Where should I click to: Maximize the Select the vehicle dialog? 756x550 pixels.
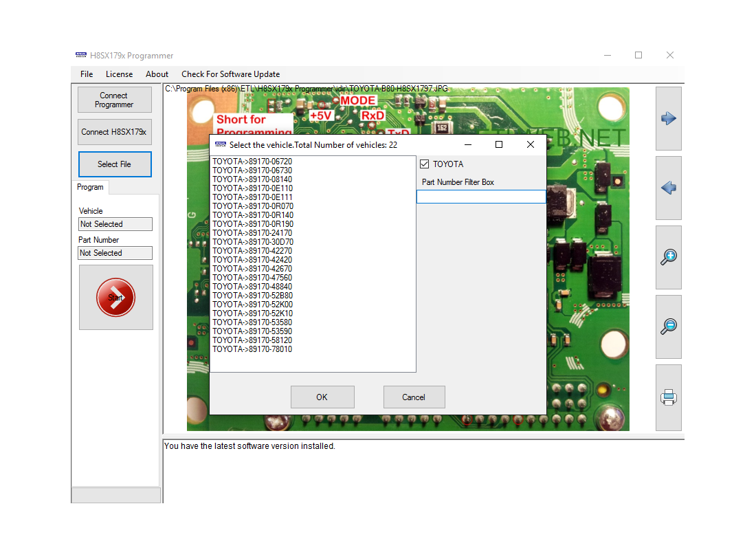pos(499,144)
